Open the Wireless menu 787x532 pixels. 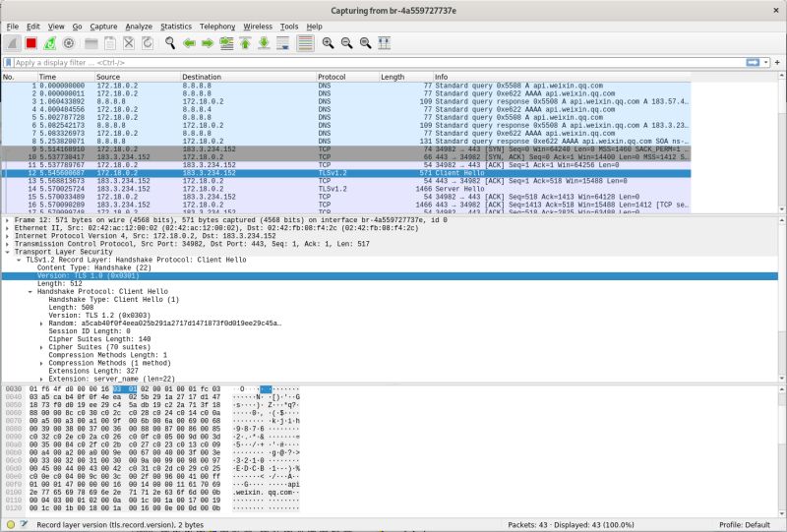pos(258,27)
